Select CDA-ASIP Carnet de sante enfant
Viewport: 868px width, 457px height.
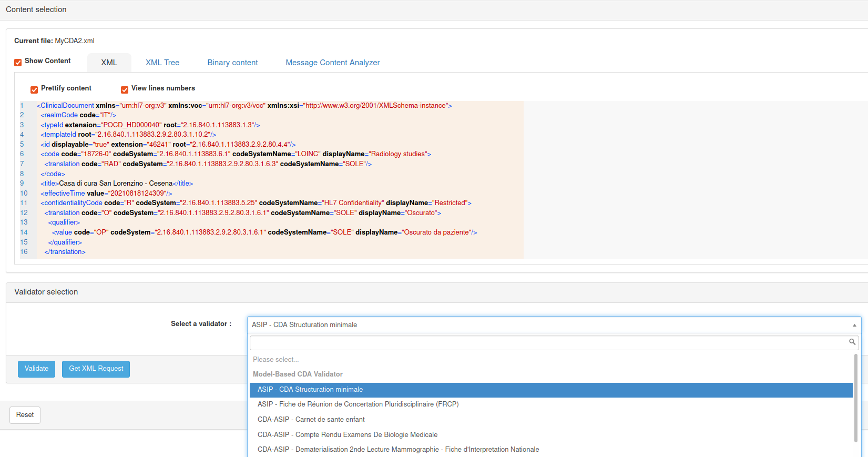(311, 420)
